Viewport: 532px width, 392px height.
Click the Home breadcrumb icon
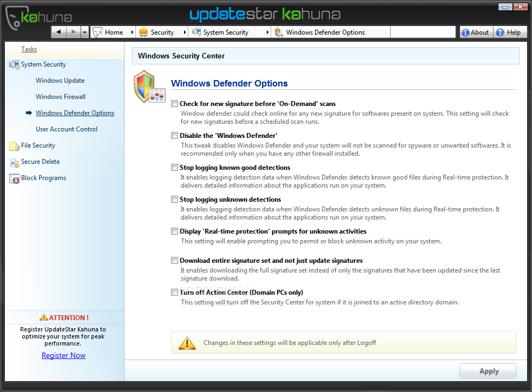point(98,32)
